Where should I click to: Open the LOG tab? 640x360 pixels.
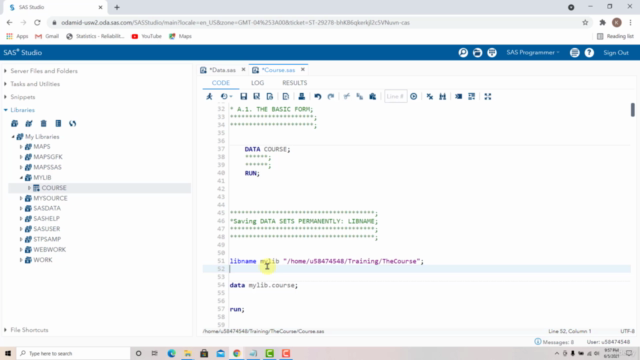coord(258,83)
